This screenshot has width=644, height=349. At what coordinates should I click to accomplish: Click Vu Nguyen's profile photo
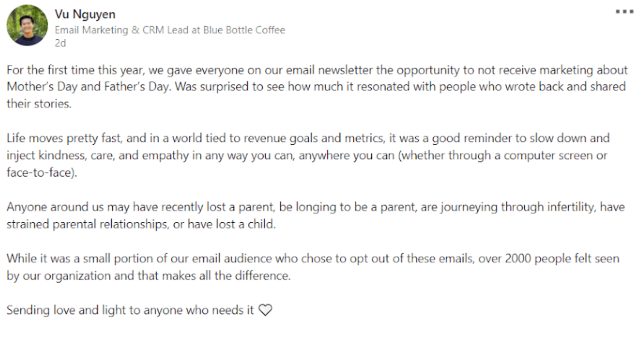point(27,26)
